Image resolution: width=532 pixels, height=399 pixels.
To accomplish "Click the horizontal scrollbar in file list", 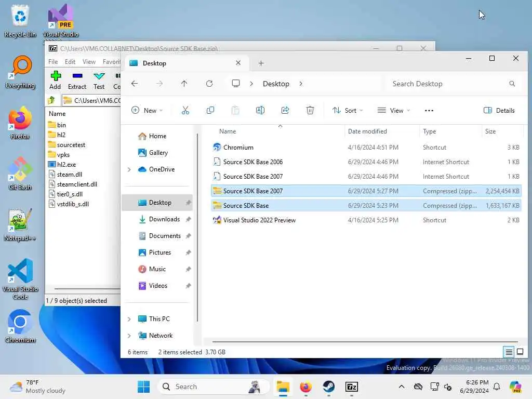I will click(x=365, y=342).
